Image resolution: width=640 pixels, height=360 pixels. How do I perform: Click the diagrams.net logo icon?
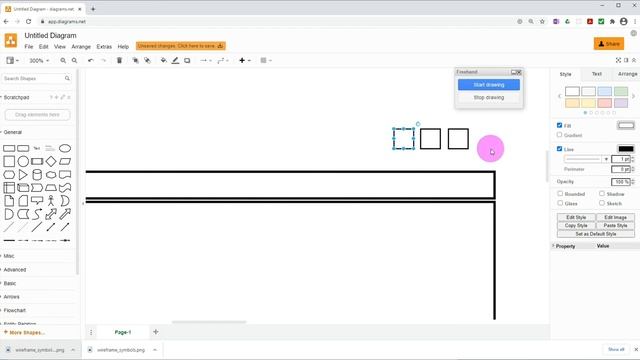pos(11,40)
